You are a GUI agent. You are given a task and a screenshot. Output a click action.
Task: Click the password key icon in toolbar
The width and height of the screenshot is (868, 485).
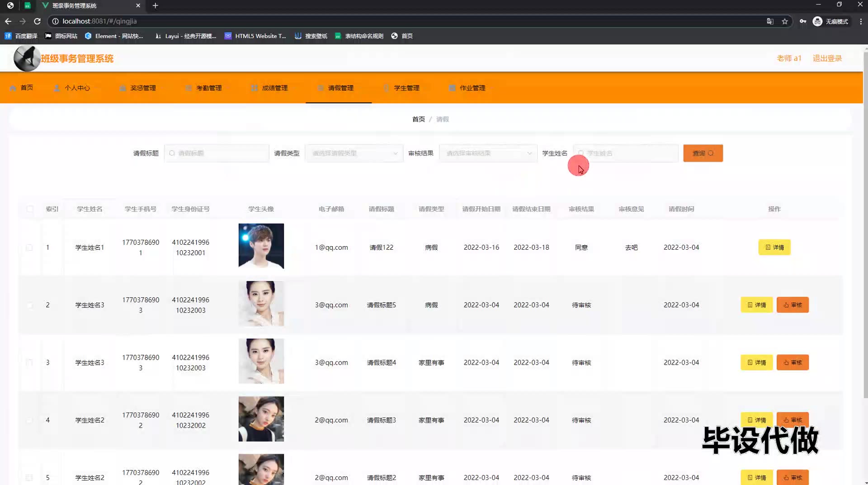[803, 21]
